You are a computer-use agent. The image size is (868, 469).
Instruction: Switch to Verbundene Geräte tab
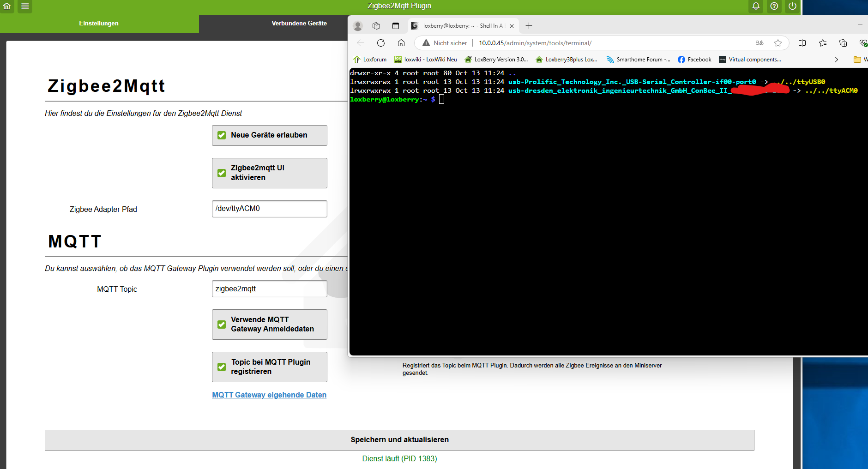pos(299,24)
